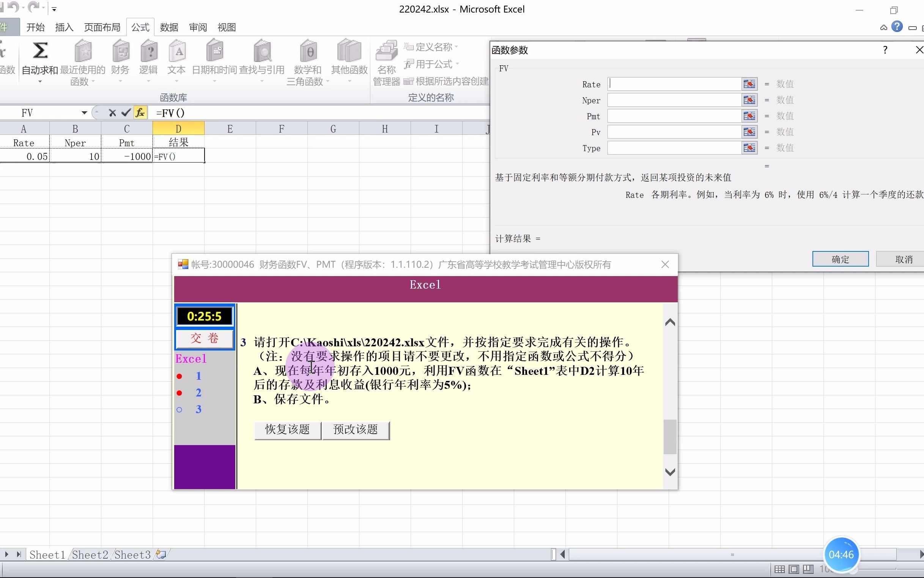Click the Pmt input field
Image resolution: width=924 pixels, height=578 pixels.
click(674, 116)
